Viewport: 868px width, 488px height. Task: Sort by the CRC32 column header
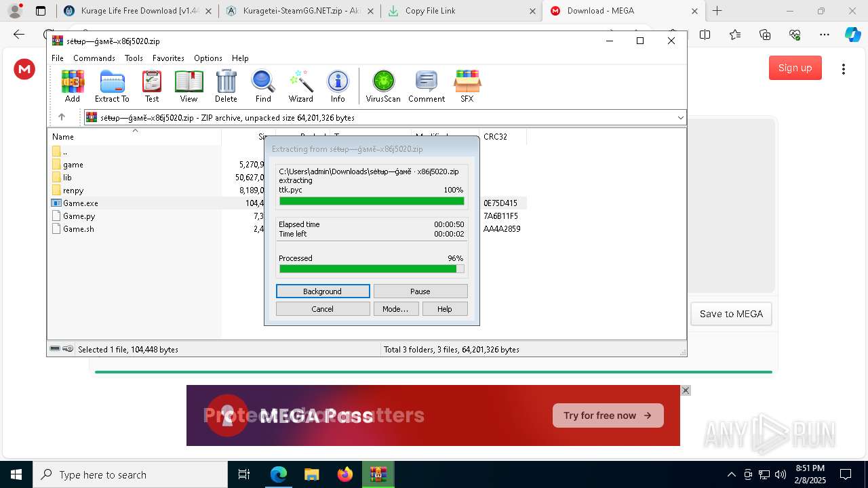[502, 136]
